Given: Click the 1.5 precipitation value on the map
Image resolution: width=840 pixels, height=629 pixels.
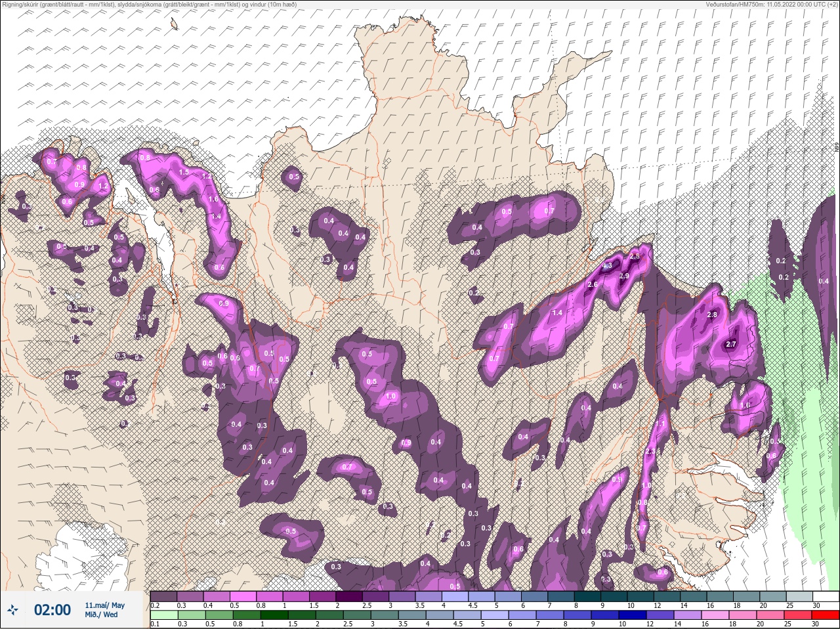Looking at the screenshot, I should click(184, 172).
